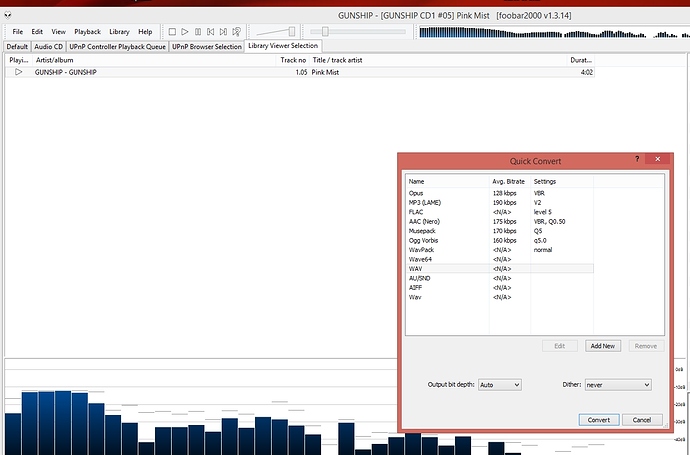Select UPnP Browser Selection tab
Viewport: 690px width, 455px height.
[x=206, y=46]
